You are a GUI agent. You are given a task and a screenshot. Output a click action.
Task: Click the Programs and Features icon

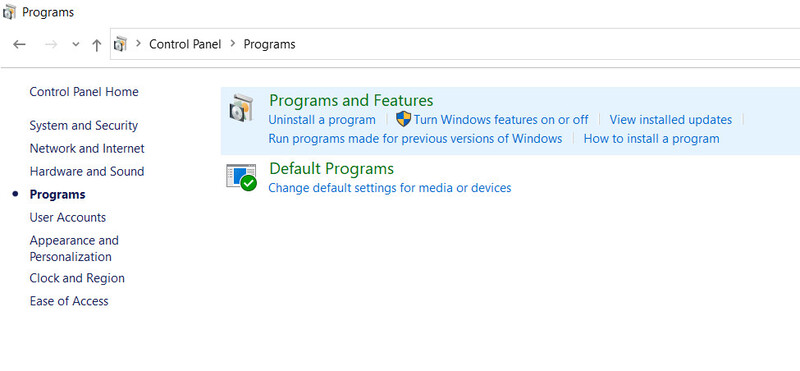pyautogui.click(x=241, y=108)
